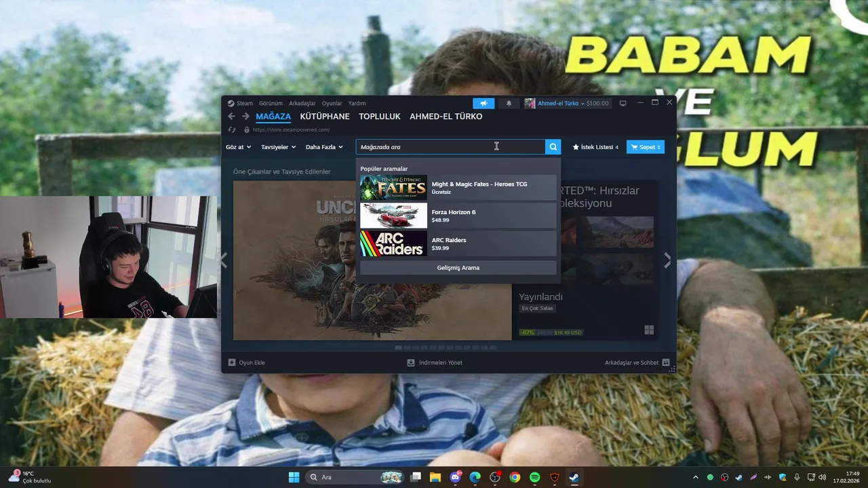
Task: Expand the Göz at dropdown
Action: tap(239, 147)
